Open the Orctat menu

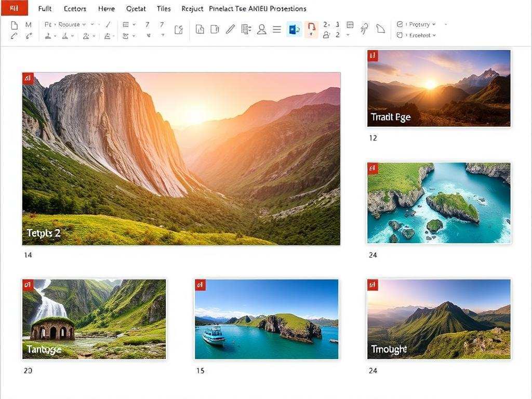point(136,9)
